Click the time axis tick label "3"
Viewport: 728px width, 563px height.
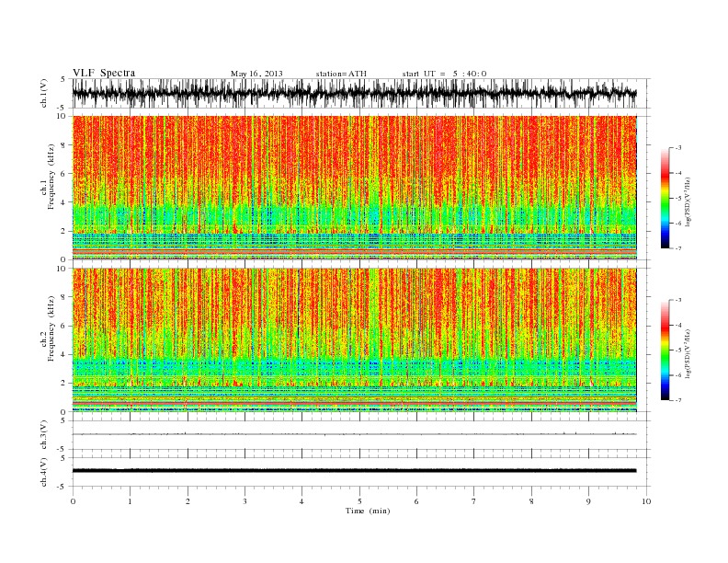[x=245, y=501]
